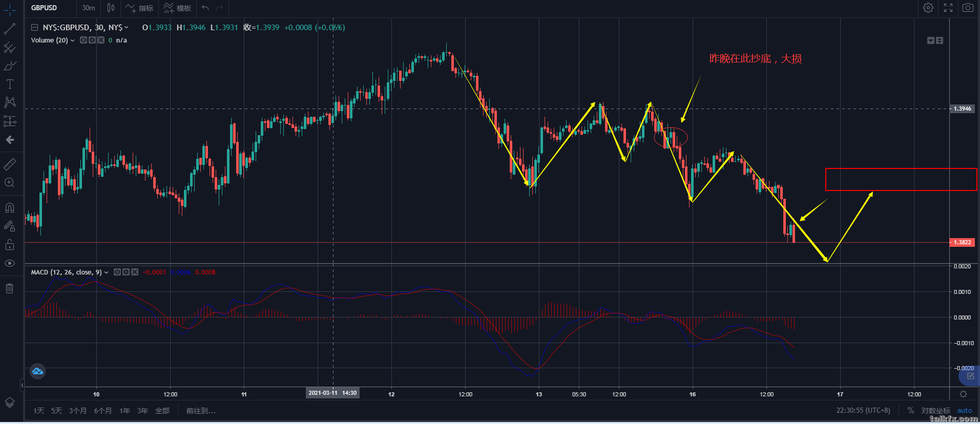Toggle the auto scale option
This screenshot has height=424, width=980.
965,411
